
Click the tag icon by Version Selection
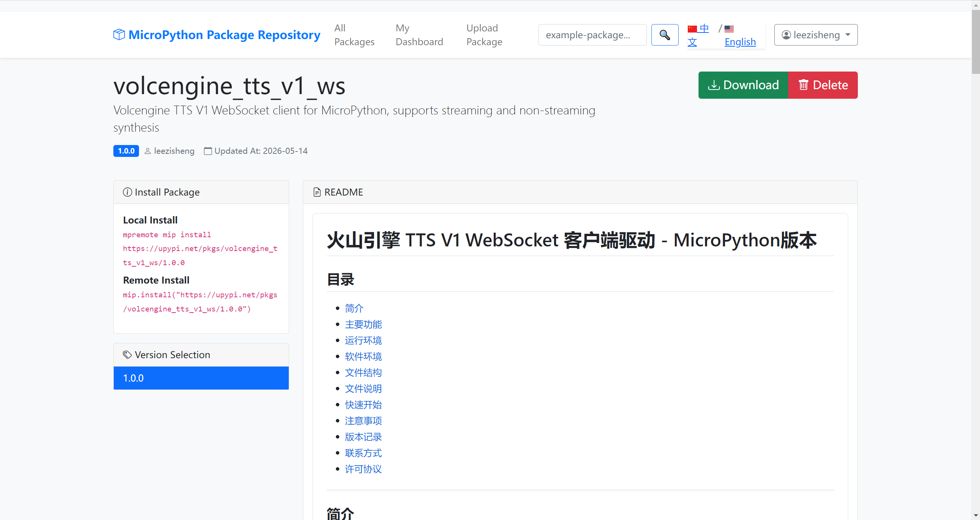pos(127,355)
